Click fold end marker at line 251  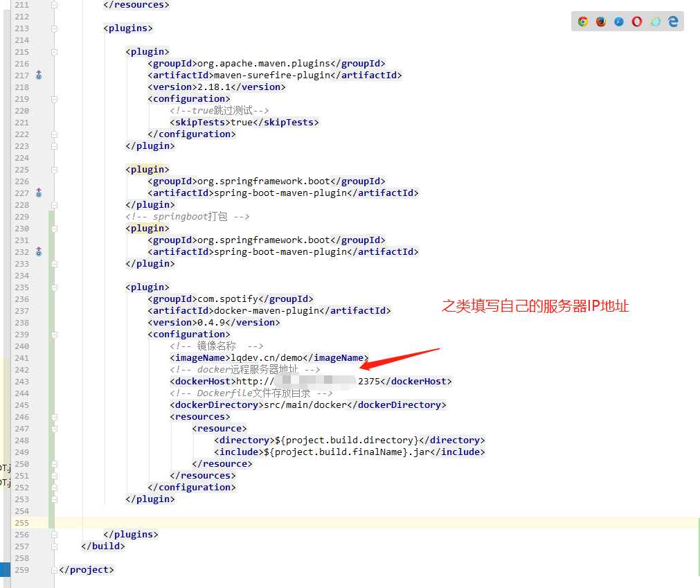[54, 476]
